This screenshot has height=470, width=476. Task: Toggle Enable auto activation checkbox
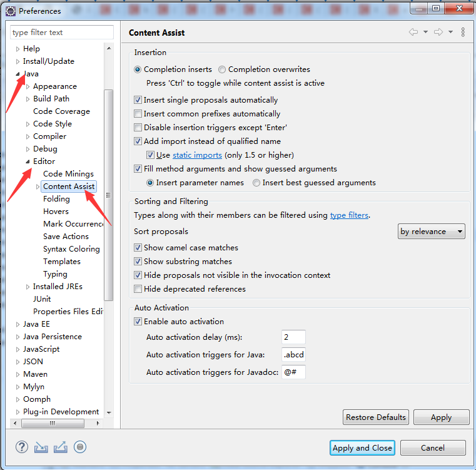click(138, 322)
